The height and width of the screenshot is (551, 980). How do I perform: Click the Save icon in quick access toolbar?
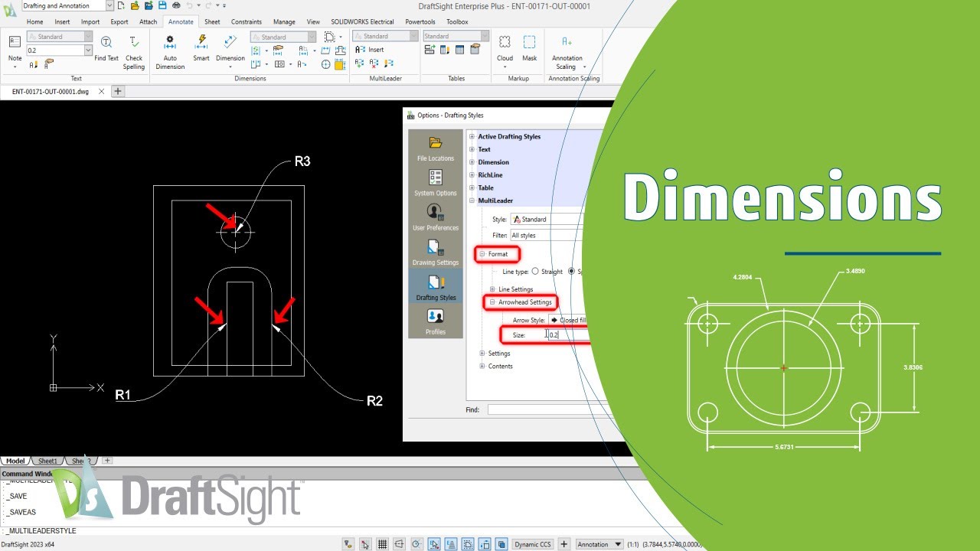[162, 5]
